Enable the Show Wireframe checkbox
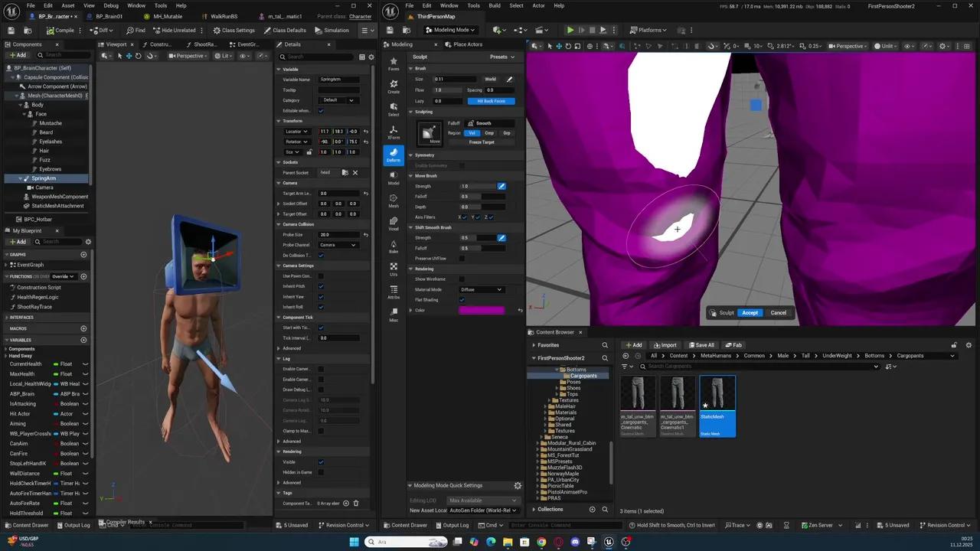Image resolution: width=980 pixels, height=551 pixels. pos(461,279)
